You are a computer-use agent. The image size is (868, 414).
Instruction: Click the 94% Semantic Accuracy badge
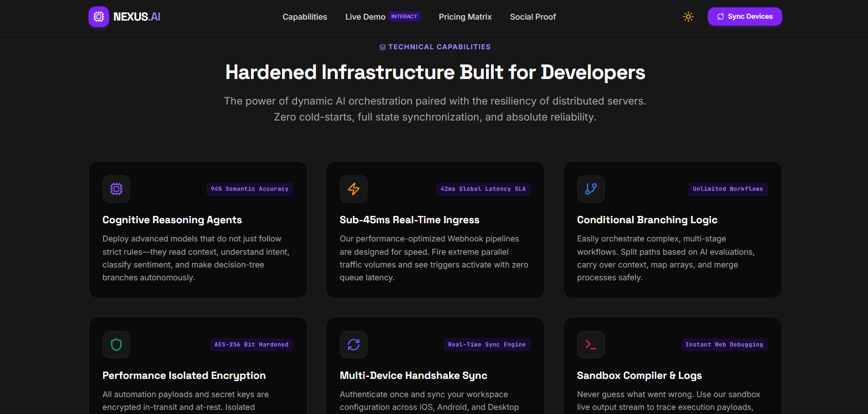[250, 189]
